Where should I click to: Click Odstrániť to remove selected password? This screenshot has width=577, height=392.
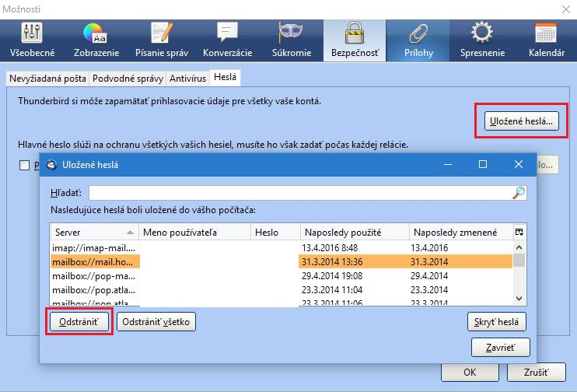coord(79,322)
